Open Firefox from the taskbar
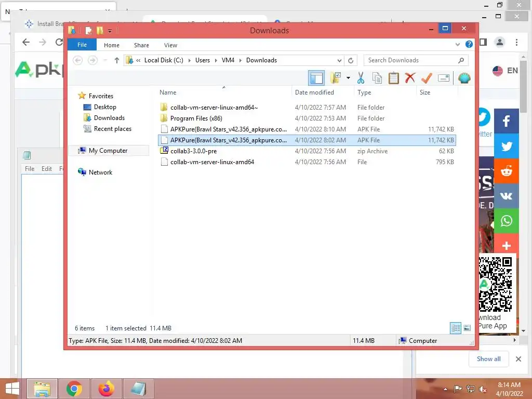 [107, 389]
